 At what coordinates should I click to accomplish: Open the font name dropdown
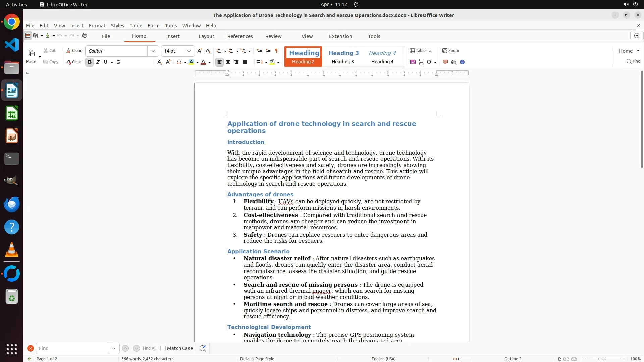(x=153, y=51)
